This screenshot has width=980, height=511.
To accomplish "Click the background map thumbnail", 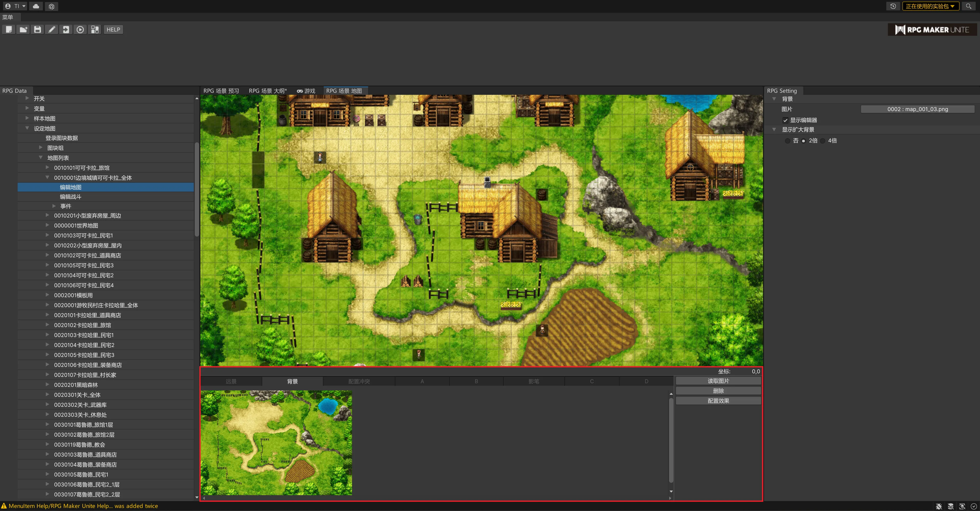I will coord(276,443).
